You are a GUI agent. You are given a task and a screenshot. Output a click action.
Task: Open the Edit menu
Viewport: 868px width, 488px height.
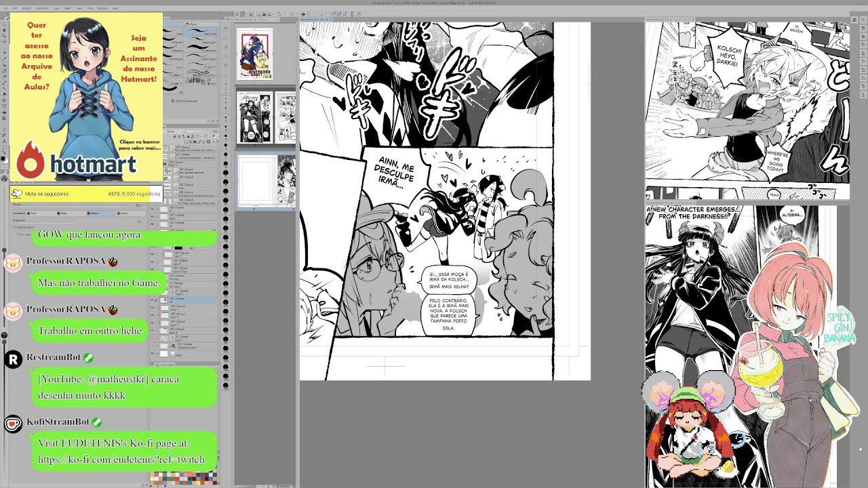point(15,8)
